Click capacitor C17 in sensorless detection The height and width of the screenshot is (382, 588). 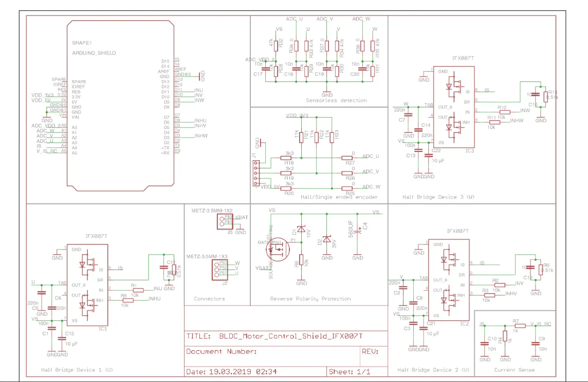[x=266, y=69]
